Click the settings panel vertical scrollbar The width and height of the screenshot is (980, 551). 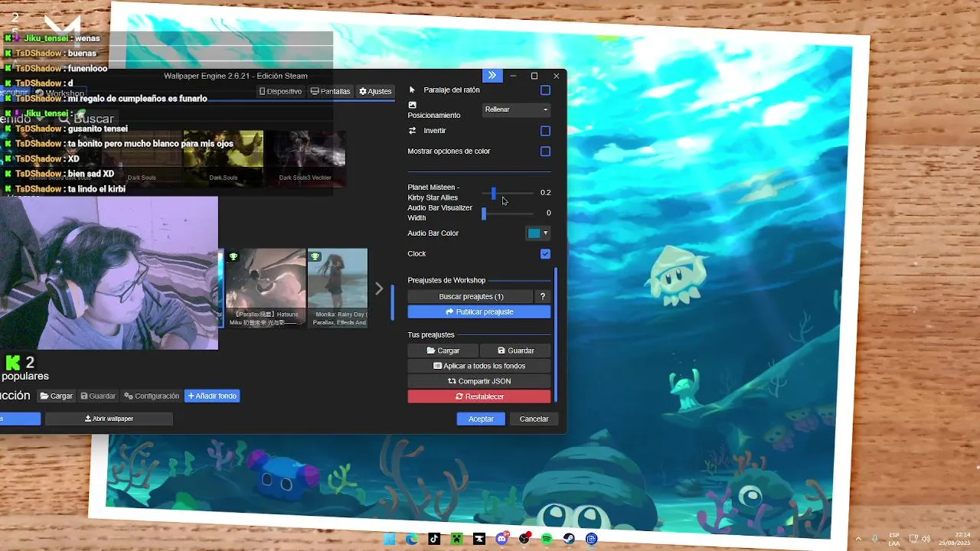pos(556,334)
